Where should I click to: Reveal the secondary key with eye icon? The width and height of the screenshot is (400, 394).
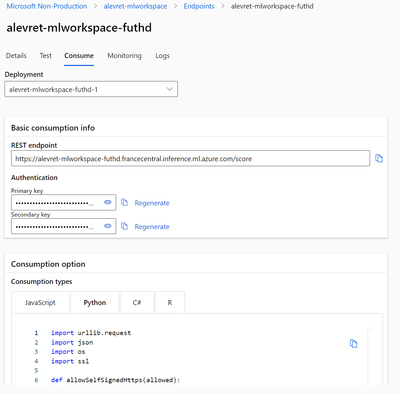[107, 226]
